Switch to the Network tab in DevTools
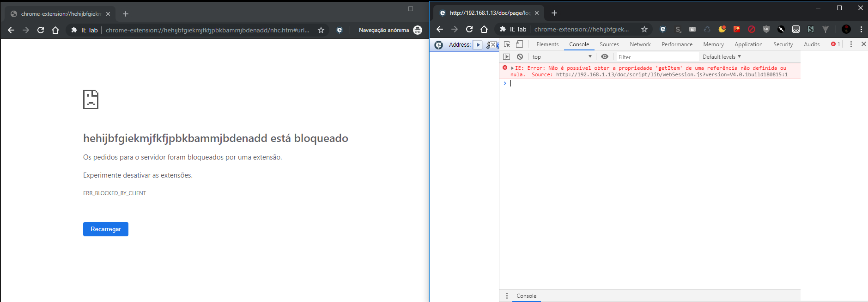Image resolution: width=868 pixels, height=302 pixels. (640, 44)
